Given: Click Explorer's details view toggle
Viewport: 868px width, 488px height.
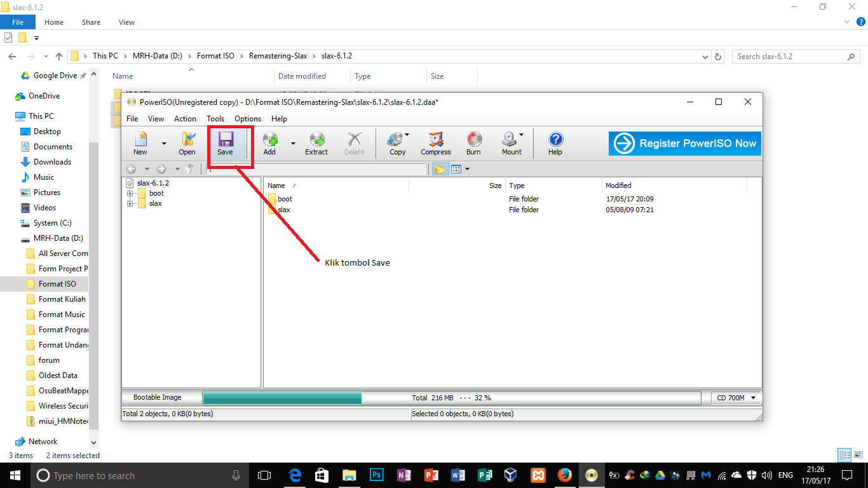Looking at the screenshot, I should pos(844,455).
